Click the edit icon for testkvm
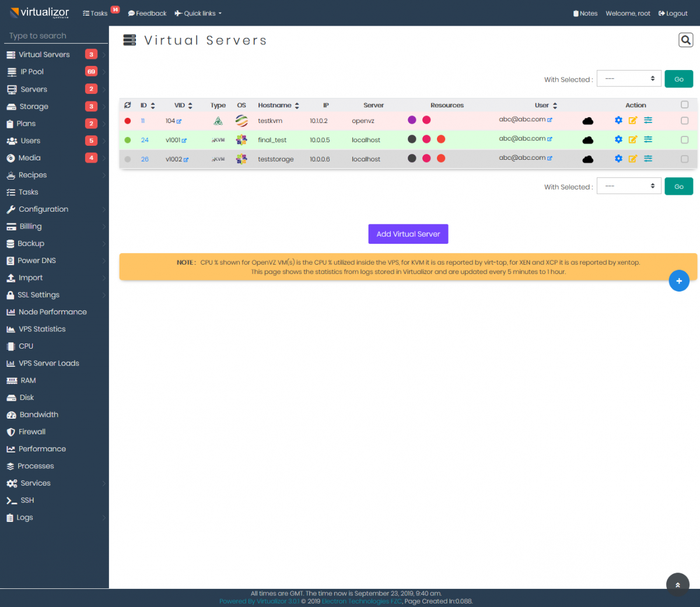Image resolution: width=700 pixels, height=607 pixels. point(633,121)
